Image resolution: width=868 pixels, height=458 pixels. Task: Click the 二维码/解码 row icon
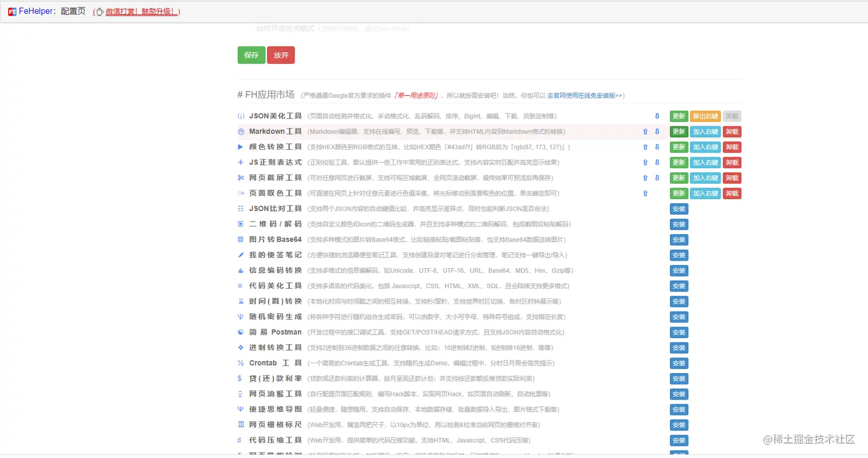241,224
